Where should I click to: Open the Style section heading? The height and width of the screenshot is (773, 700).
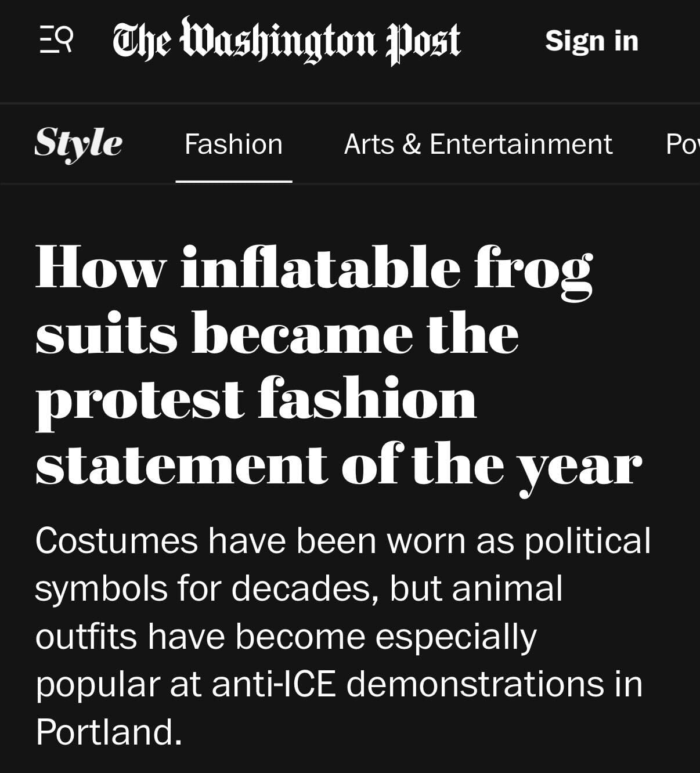coord(78,143)
